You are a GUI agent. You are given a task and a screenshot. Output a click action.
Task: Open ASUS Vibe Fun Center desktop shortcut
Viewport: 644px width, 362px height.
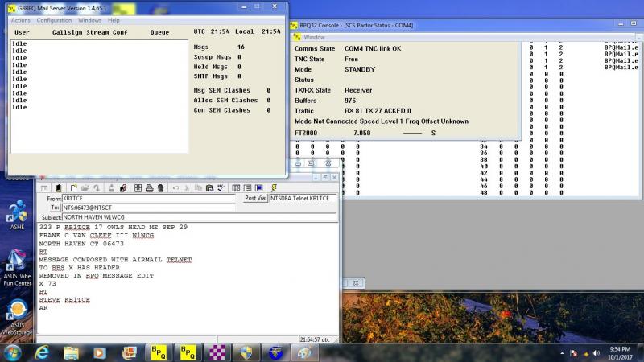pos(17,268)
